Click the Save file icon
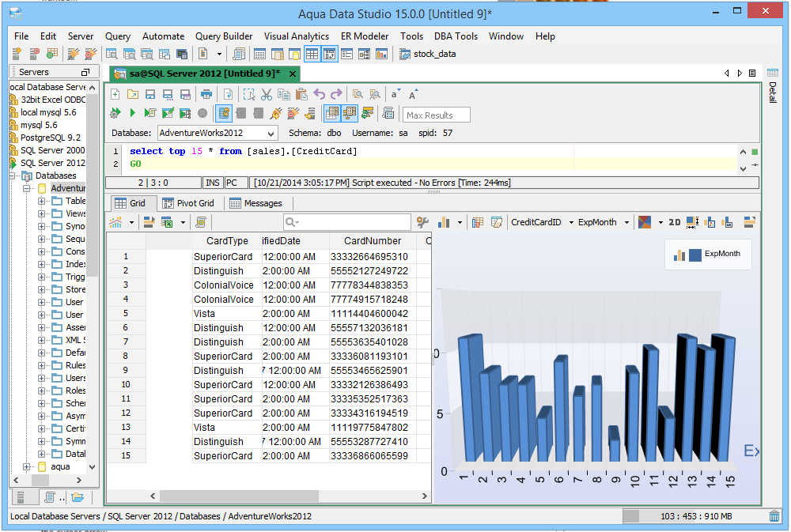 pos(150,94)
